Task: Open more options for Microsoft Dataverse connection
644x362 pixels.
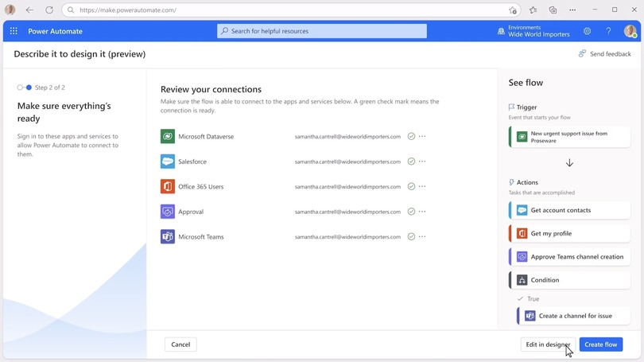Action: click(422, 136)
